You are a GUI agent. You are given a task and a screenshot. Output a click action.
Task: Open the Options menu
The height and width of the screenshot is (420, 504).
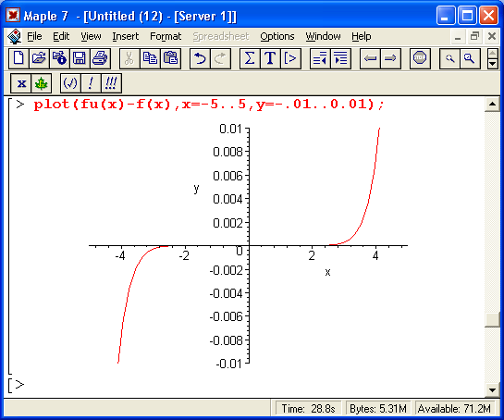(x=277, y=36)
